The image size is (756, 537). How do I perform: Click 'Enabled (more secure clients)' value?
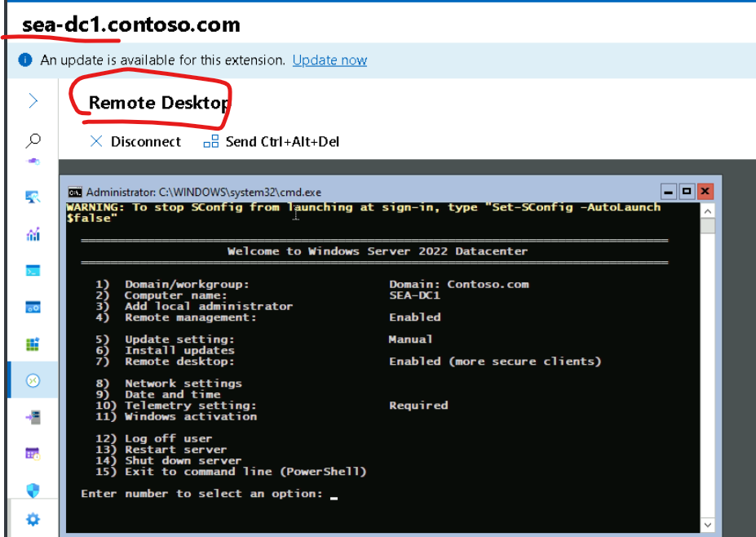click(495, 362)
